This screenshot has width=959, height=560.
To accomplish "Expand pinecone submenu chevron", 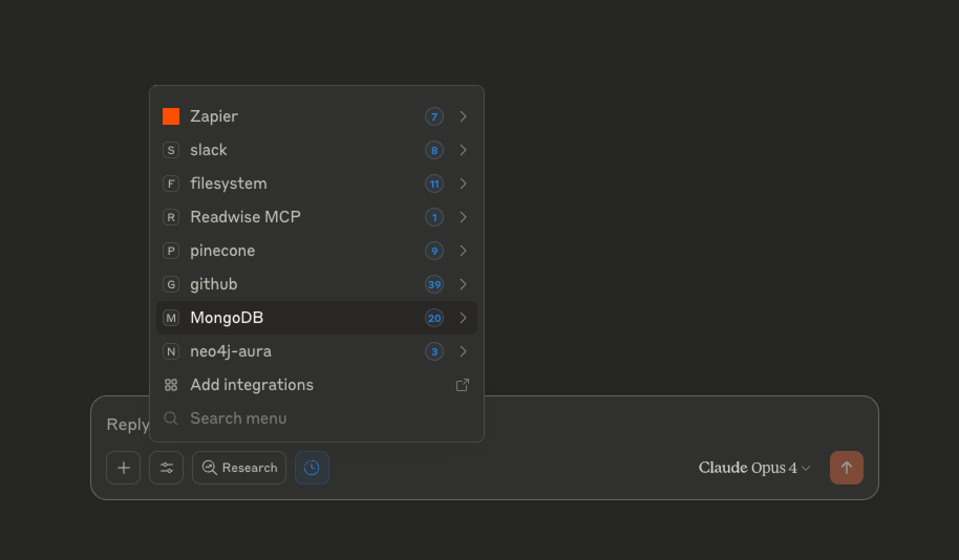I will point(463,251).
